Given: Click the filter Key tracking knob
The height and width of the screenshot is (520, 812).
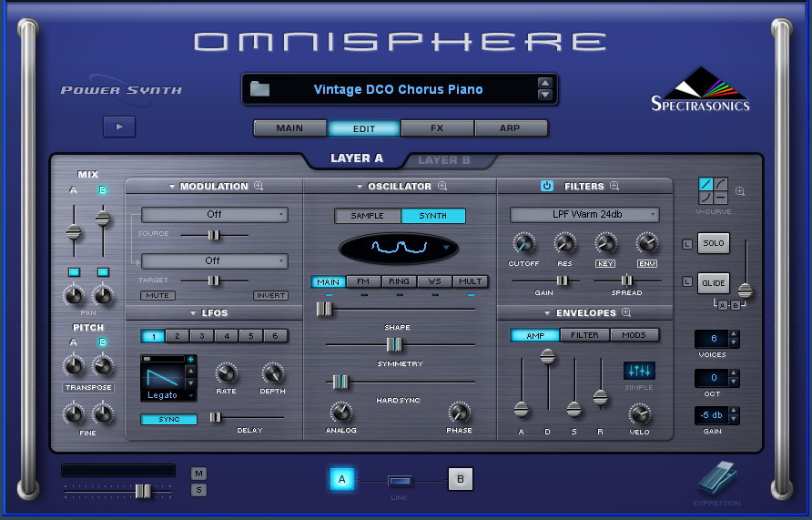Looking at the screenshot, I should coord(605,243).
